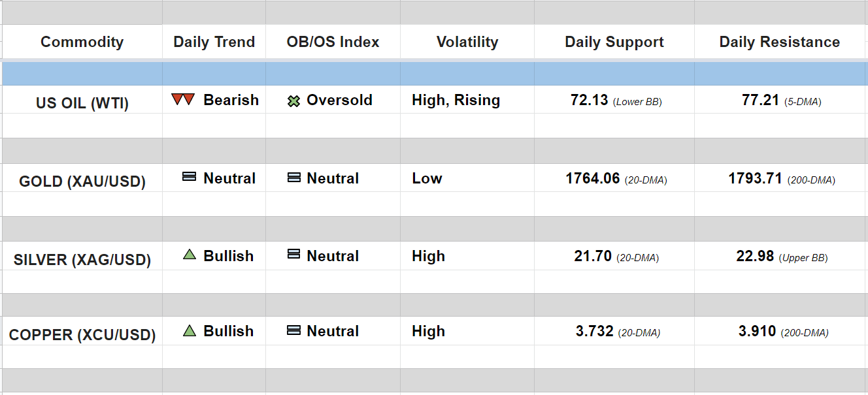The width and height of the screenshot is (868, 395).
Task: Click Copper's green bullish triangle icon
Action: [x=190, y=330]
